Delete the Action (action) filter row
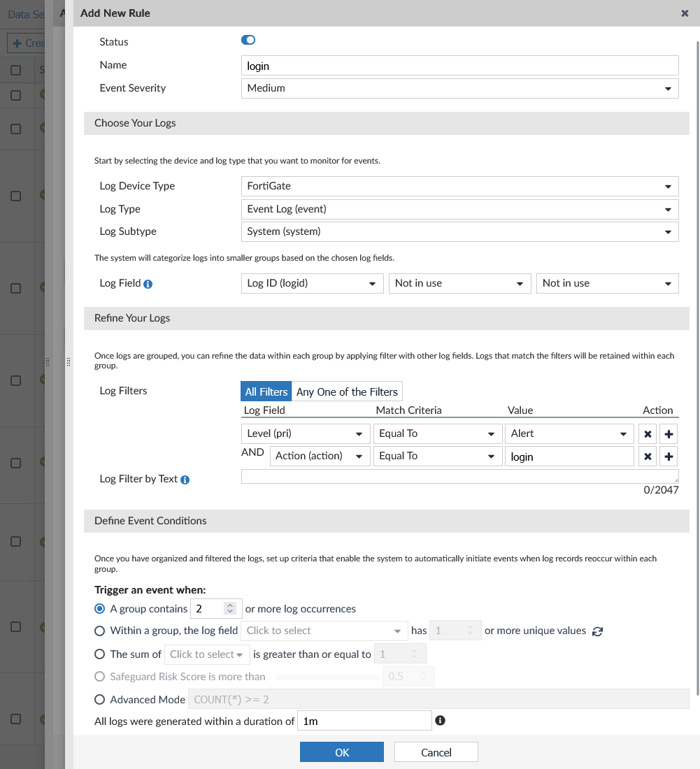Screen dimensions: 700x769 coord(648,457)
